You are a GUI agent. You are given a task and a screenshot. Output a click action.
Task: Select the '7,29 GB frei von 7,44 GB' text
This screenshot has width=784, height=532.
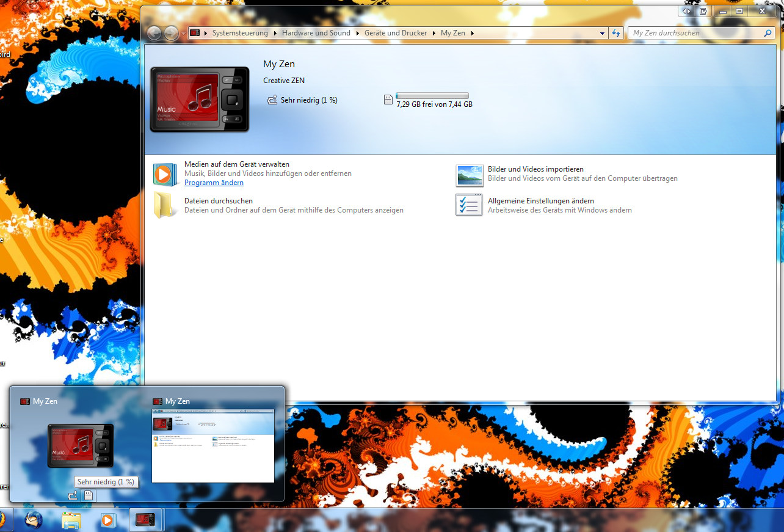click(x=434, y=104)
